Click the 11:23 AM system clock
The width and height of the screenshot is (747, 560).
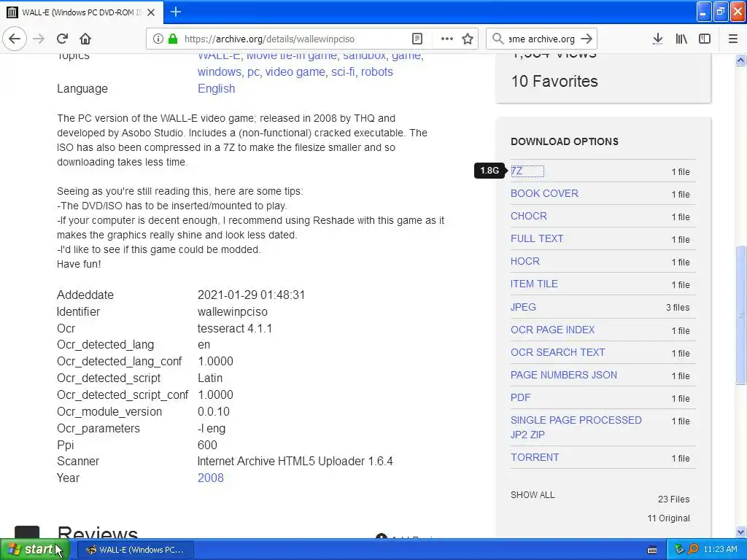click(720, 550)
